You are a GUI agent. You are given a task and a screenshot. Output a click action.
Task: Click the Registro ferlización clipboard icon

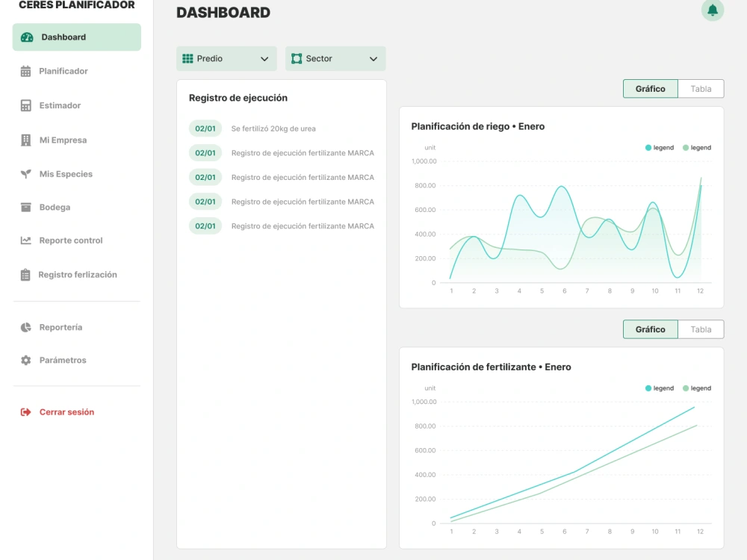25,273
